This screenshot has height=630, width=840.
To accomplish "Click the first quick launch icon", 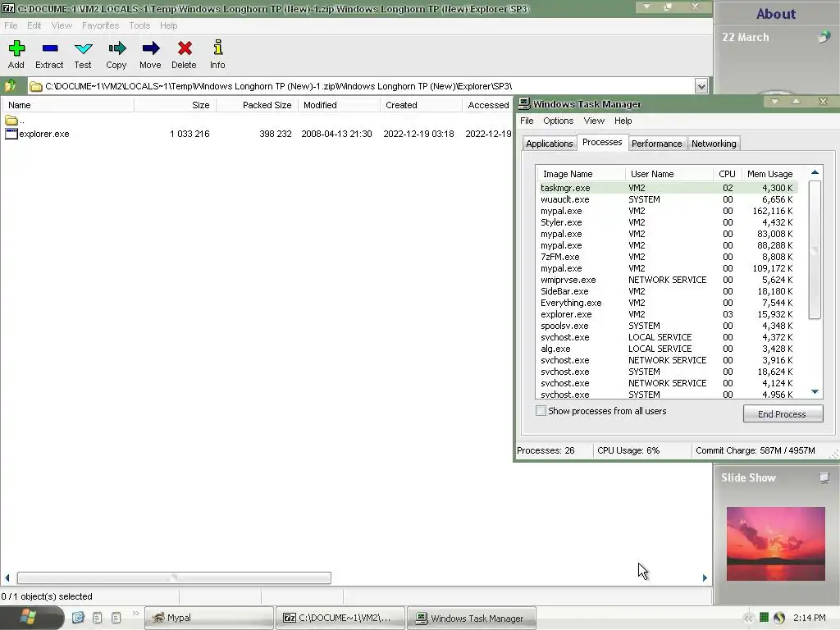I will 78,618.
